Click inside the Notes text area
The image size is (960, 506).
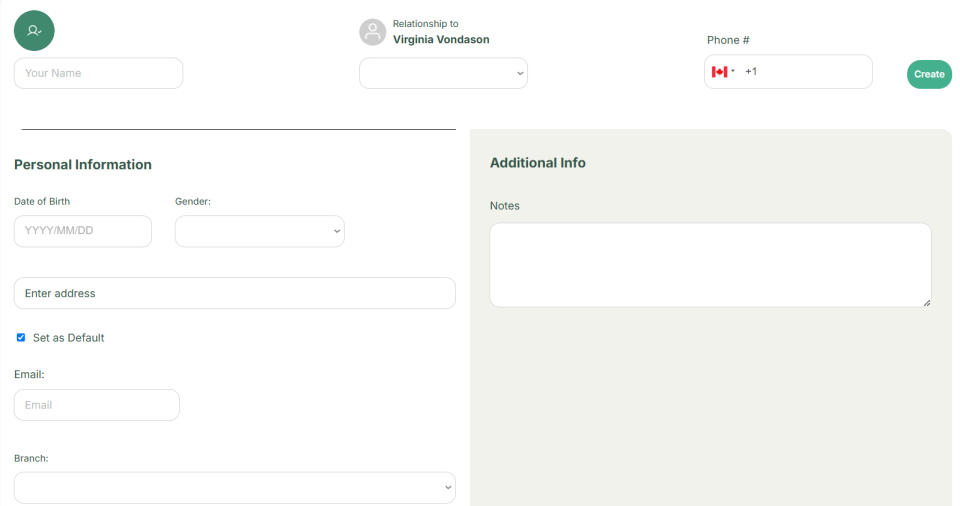click(x=710, y=265)
